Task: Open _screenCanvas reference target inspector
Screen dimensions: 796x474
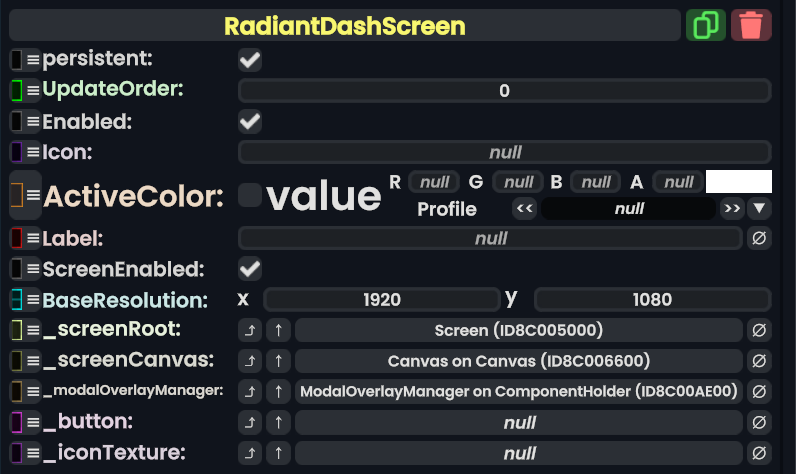Action: (250, 361)
